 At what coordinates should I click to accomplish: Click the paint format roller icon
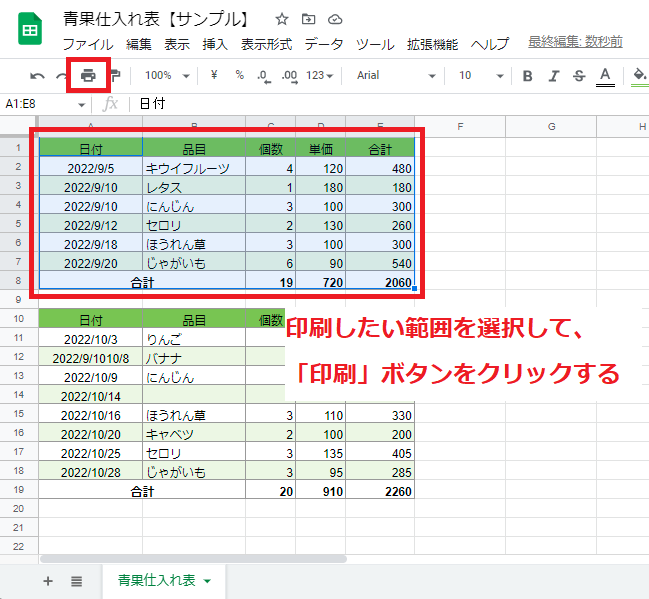pos(115,75)
